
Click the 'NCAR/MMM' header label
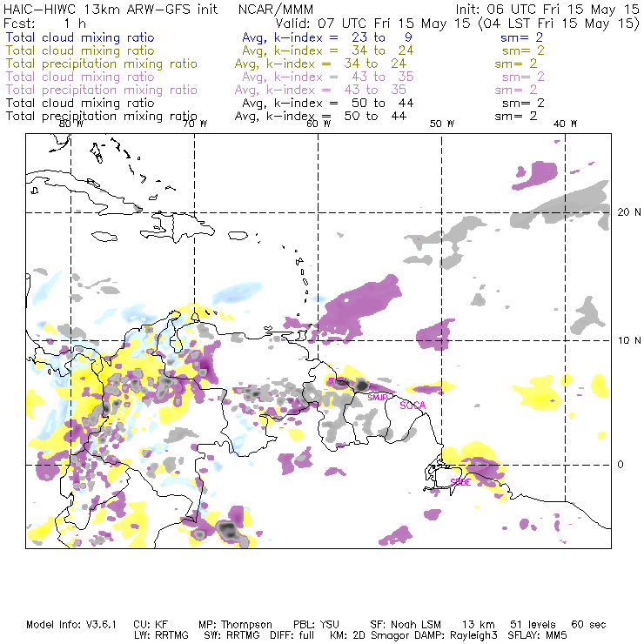276,10
